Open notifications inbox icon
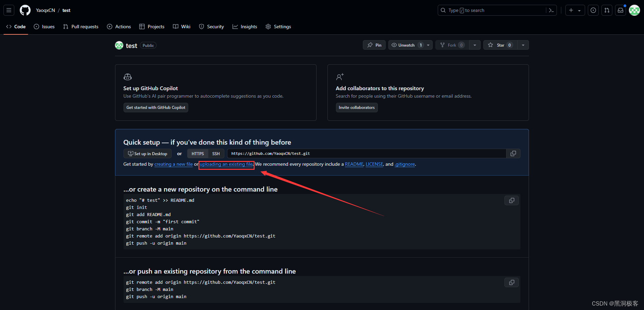Image resolution: width=644 pixels, height=310 pixels. coord(621,10)
